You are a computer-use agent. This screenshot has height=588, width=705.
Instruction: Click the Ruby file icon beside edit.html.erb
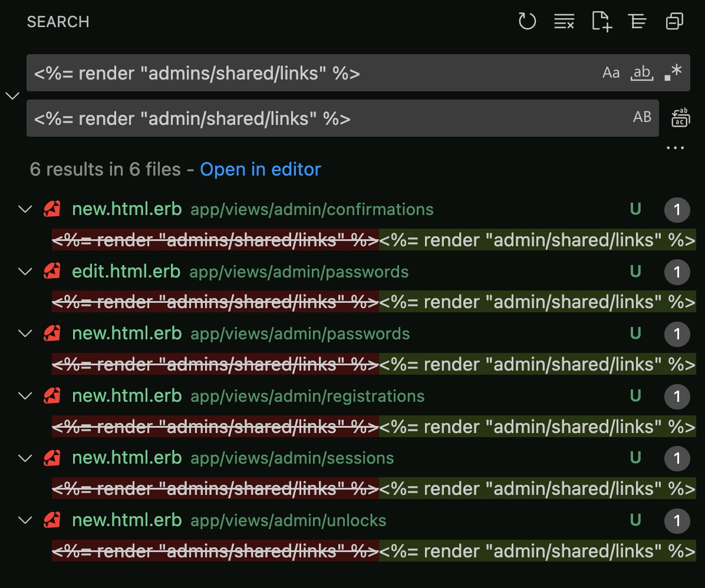(52, 272)
